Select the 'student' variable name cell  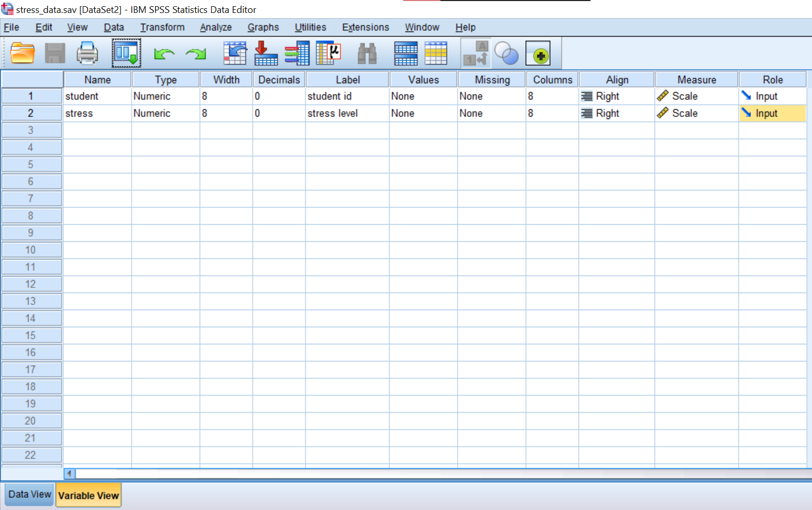point(97,96)
